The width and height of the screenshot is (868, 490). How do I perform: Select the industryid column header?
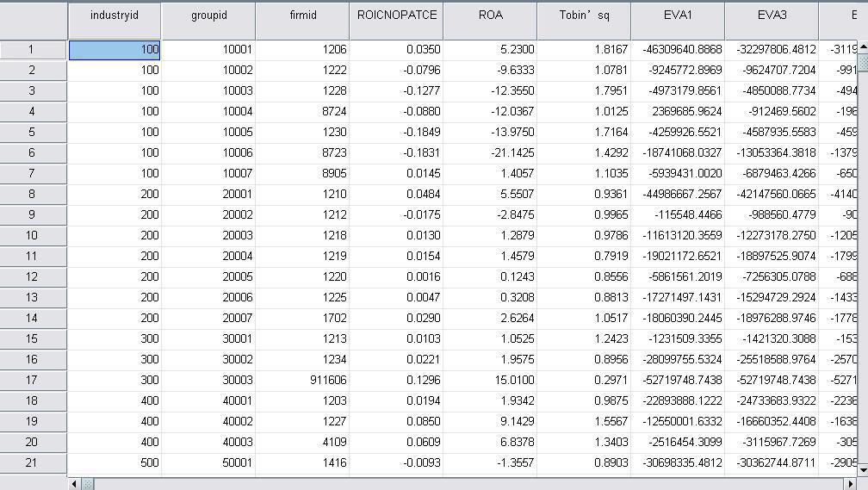point(114,16)
